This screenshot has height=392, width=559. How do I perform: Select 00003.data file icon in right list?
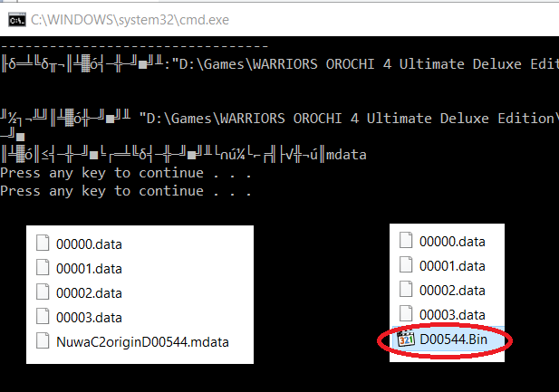tap(406, 314)
